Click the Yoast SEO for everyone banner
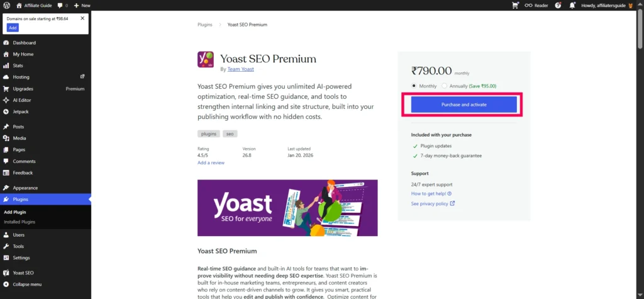Image resolution: width=644 pixels, height=299 pixels. click(x=287, y=208)
